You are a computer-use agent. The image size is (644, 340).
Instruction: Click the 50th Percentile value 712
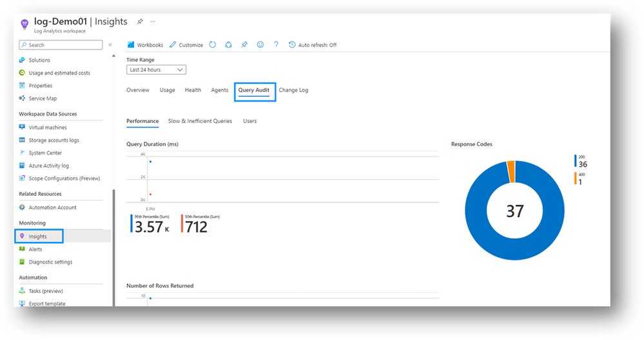click(x=196, y=227)
